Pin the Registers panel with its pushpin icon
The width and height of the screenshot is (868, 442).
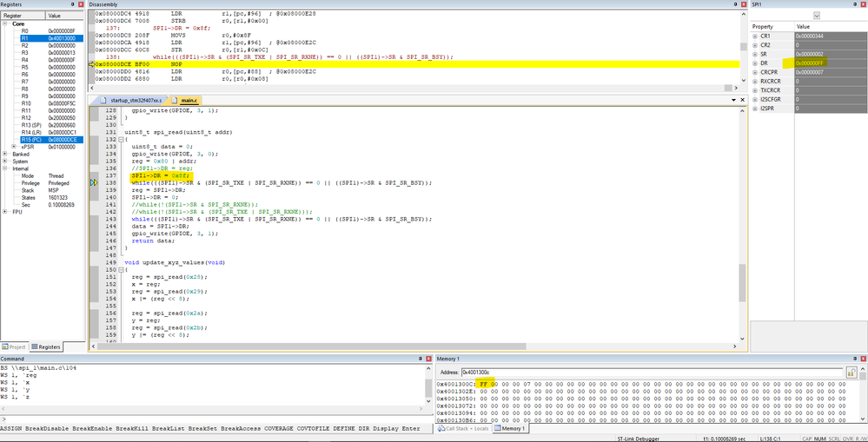click(73, 3)
